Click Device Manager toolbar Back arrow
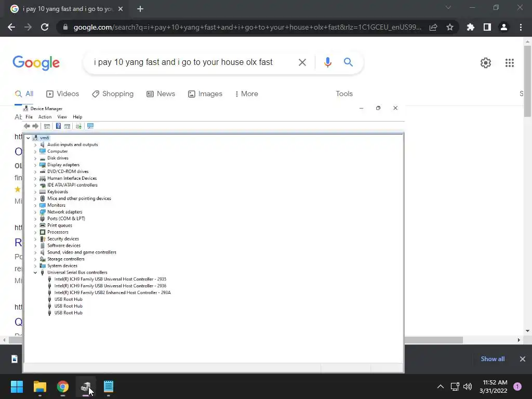Screen dimensions: 532x399 (27, 126)
